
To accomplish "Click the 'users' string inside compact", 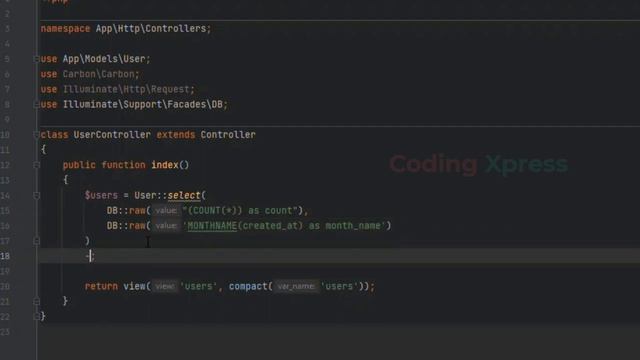I will click(340, 287).
